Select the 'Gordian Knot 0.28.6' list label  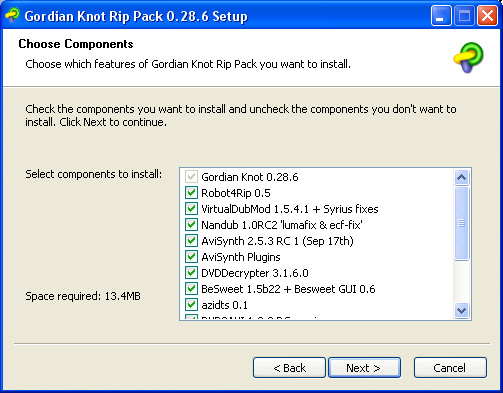tap(250, 177)
